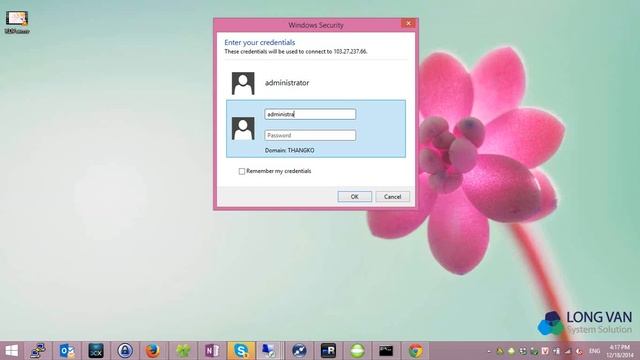Open the green sphere app in the taskbar
Viewport: 640px width, 360px height.
tap(357, 351)
